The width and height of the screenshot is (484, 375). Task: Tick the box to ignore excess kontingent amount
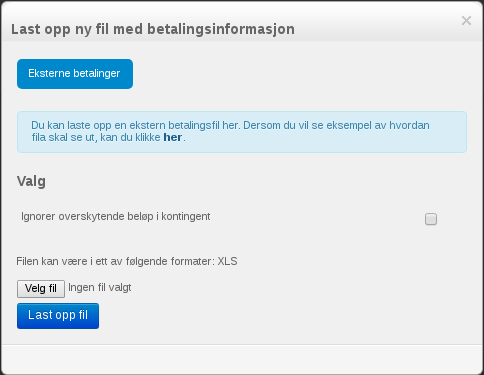pos(431,219)
